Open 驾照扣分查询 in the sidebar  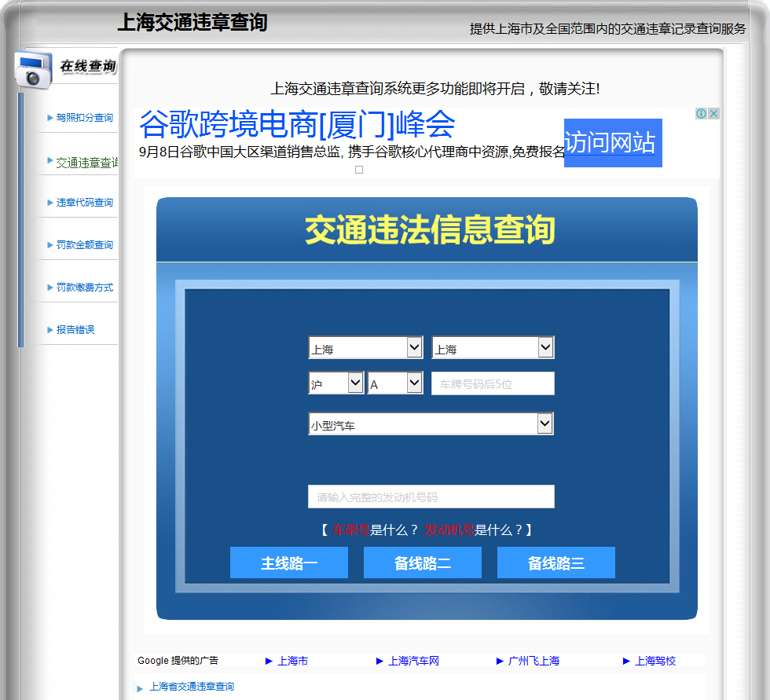(x=85, y=118)
